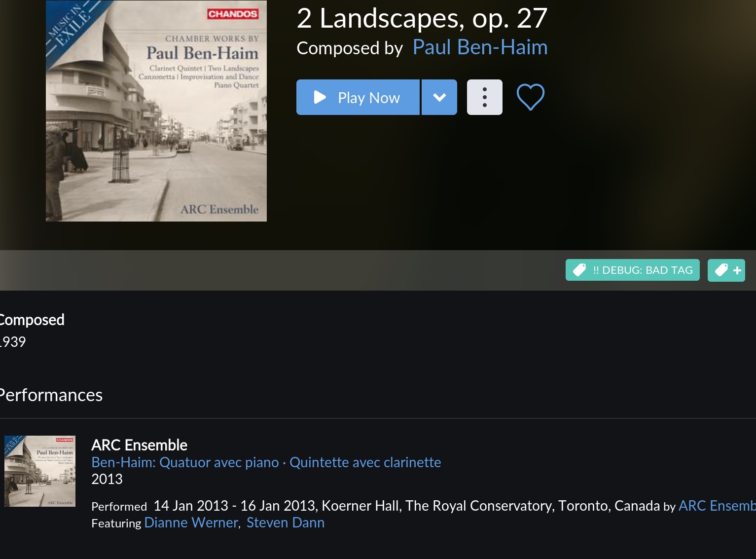Image resolution: width=756 pixels, height=559 pixels.
Task: Select the performance date and venue text
Action: tap(407, 506)
